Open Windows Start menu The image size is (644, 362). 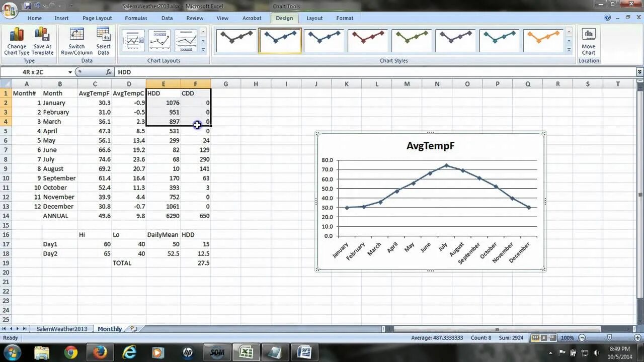point(12,352)
